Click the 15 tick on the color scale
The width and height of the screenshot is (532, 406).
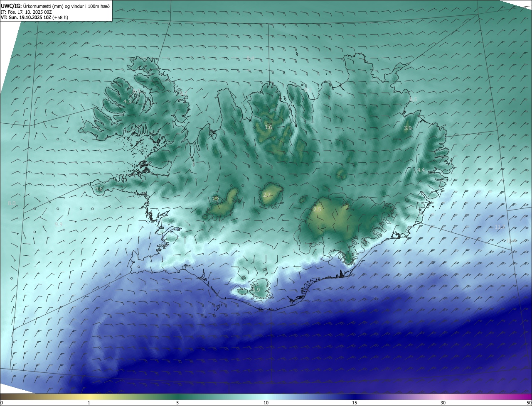(x=355, y=403)
